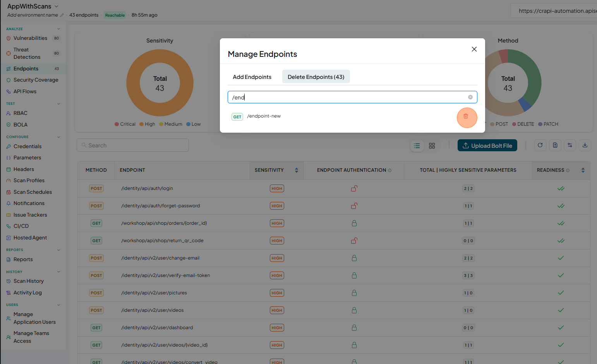597x364 pixels.
Task: Show Endpoint Authentication info tooltip icon
Action: coord(390,171)
